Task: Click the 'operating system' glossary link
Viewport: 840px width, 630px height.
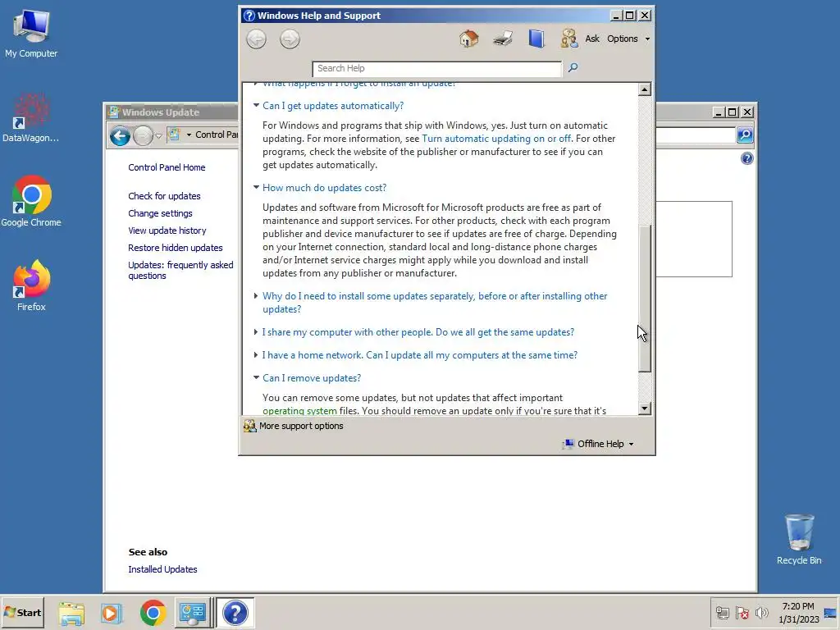Action: point(299,410)
